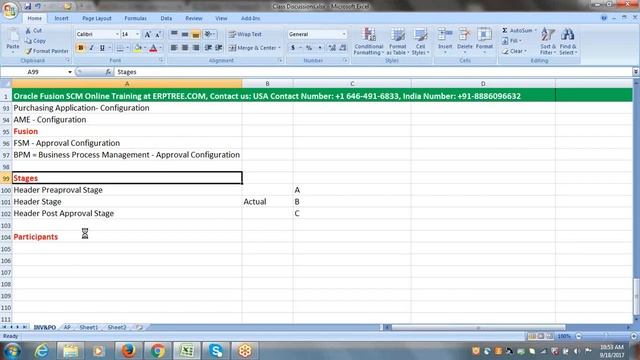This screenshot has width=640, height=360.
Task: Apply the red font color
Action: tap(153, 48)
